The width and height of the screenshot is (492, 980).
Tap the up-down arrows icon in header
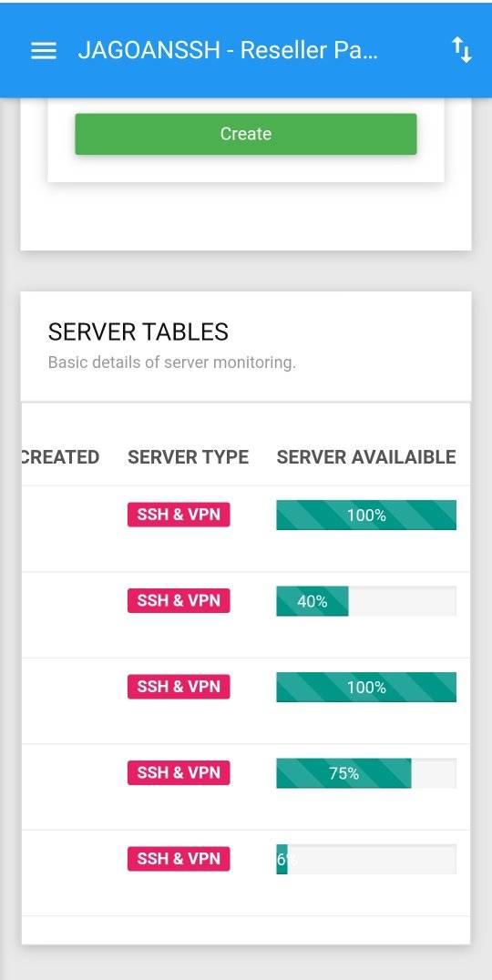(462, 50)
